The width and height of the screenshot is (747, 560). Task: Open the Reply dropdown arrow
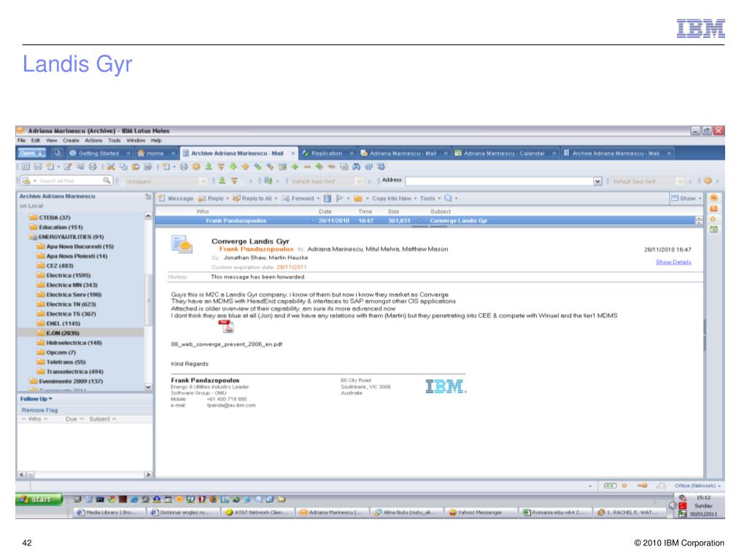228,198
